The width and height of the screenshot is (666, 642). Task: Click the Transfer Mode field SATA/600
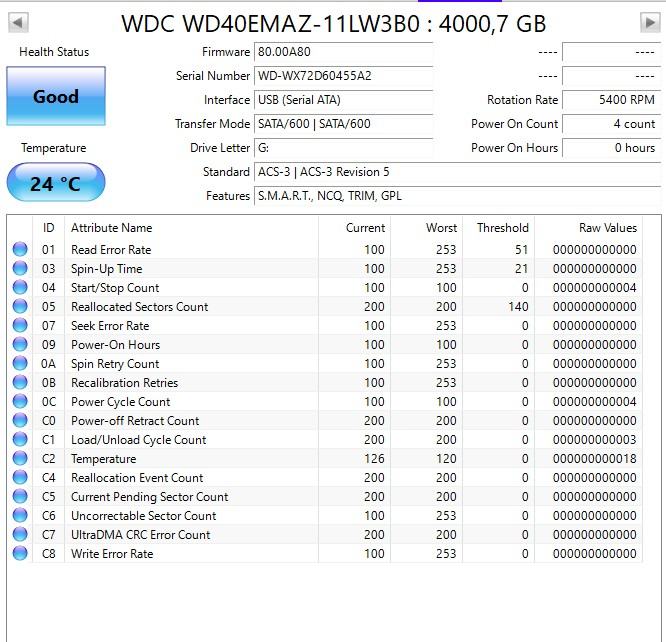click(343, 124)
